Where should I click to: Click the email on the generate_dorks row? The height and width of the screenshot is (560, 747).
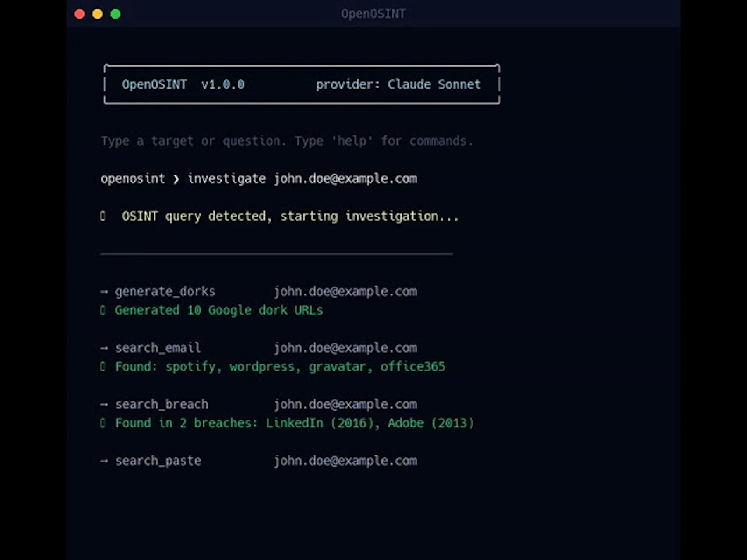click(x=345, y=292)
